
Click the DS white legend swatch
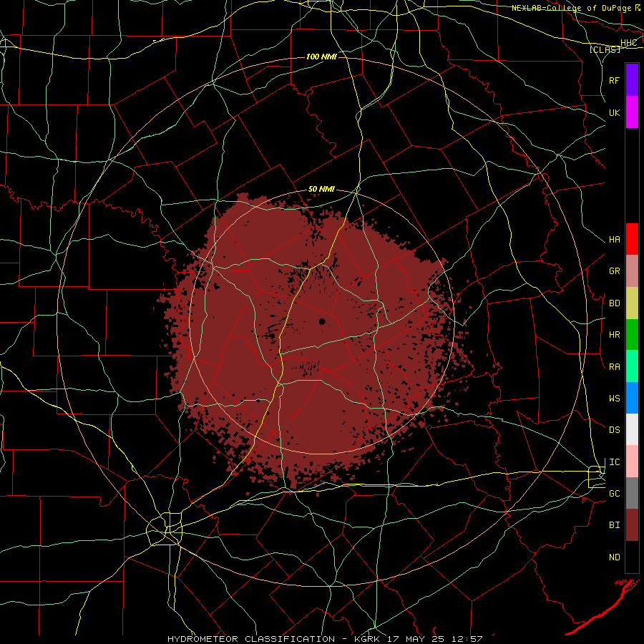tap(632, 429)
